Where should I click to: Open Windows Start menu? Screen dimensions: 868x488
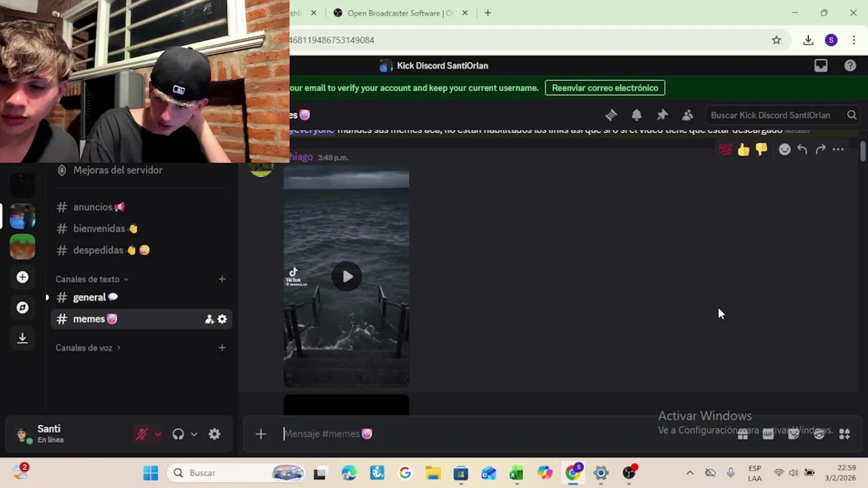pos(151,473)
